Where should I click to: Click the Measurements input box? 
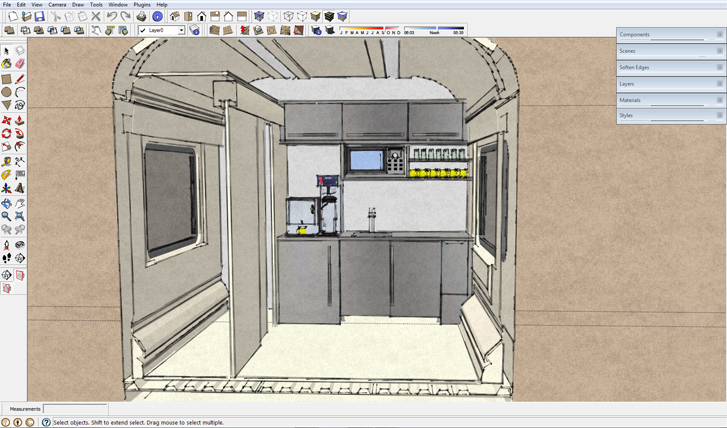tap(75, 409)
